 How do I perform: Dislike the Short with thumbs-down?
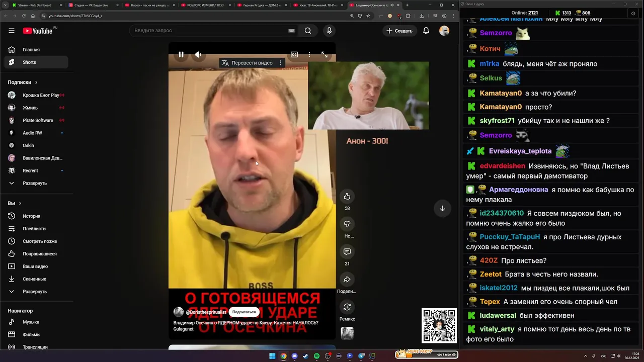click(x=347, y=224)
